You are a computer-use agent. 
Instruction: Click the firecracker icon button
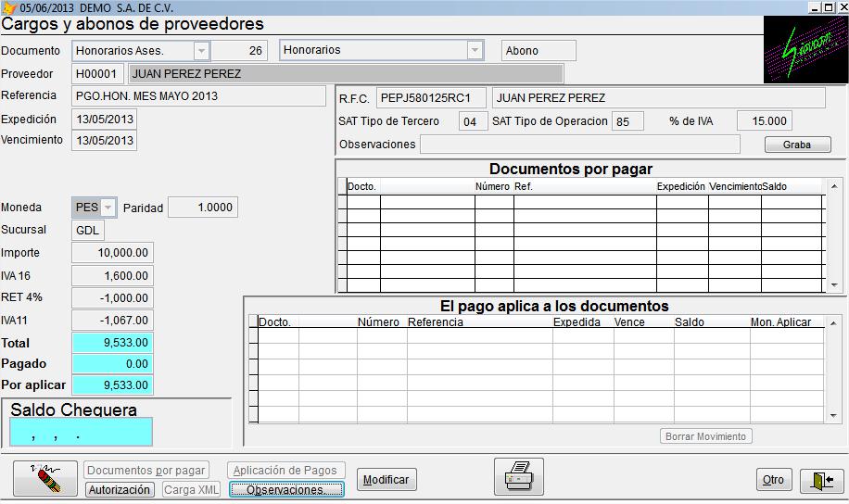tap(45, 479)
